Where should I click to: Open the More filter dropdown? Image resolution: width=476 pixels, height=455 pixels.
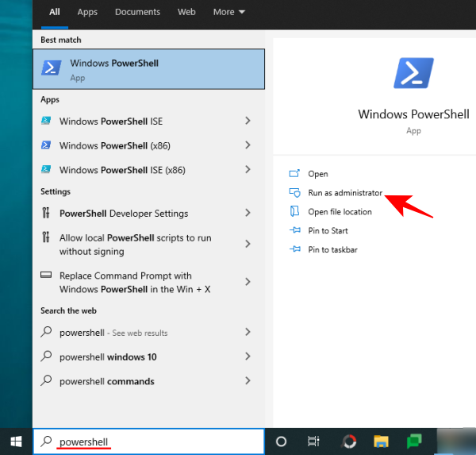(228, 12)
